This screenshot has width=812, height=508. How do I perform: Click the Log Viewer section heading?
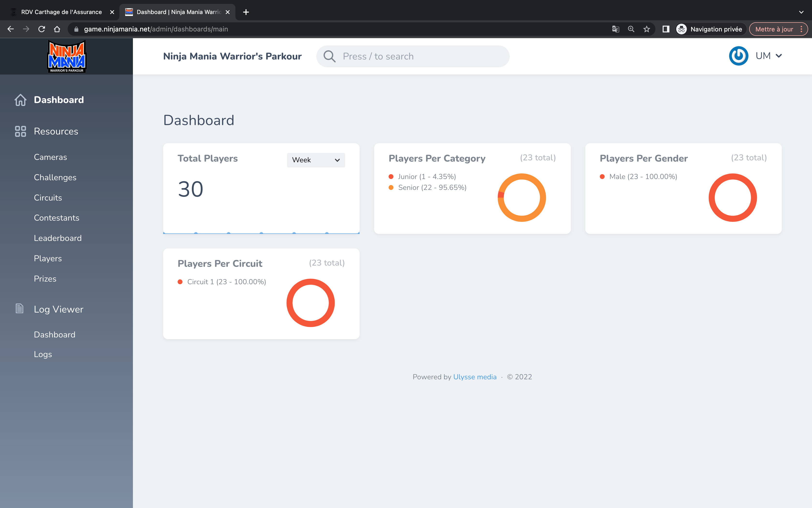click(59, 309)
